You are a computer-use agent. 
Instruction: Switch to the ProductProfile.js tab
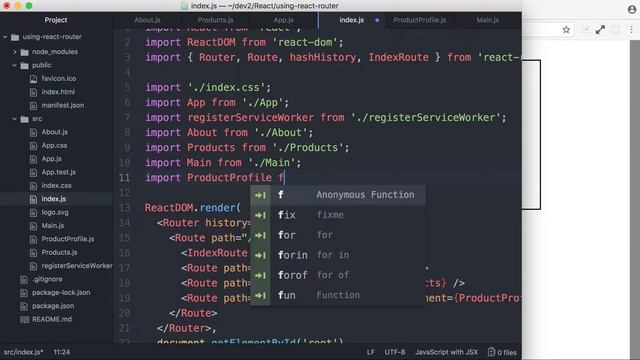(419, 20)
